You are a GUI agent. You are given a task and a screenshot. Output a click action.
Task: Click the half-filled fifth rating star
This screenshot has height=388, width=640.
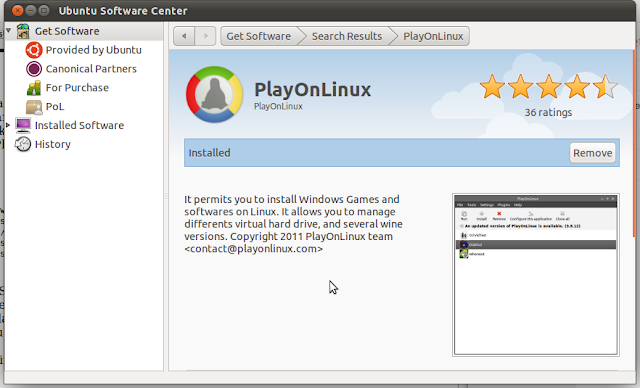[605, 86]
